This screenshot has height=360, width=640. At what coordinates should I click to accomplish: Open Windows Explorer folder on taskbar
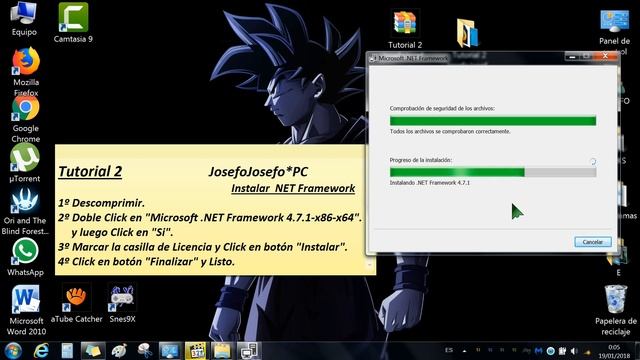pyautogui.click(x=222, y=351)
